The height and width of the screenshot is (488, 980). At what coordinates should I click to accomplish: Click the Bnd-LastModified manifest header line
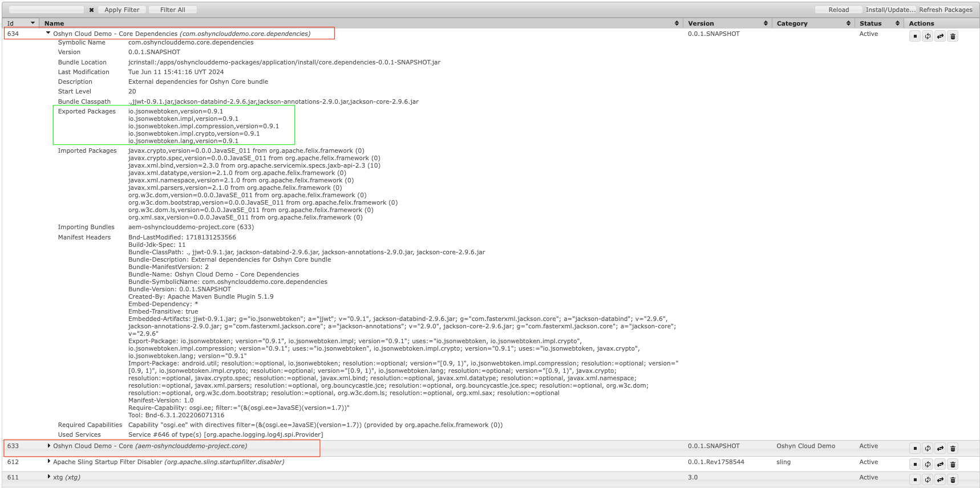(x=182, y=237)
